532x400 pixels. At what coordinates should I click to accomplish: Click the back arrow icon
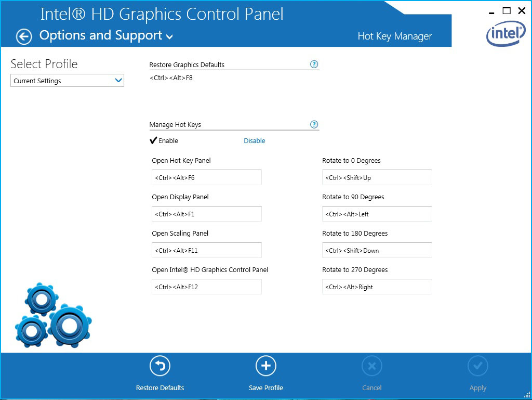24,36
